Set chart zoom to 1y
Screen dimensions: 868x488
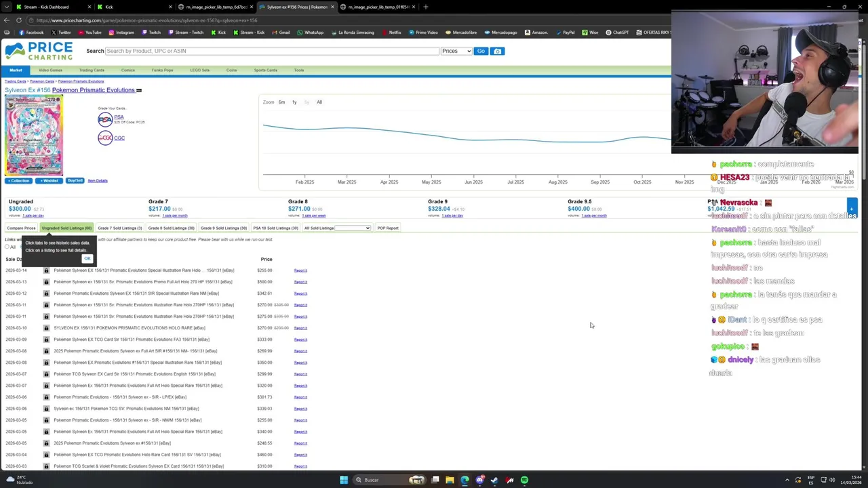click(x=294, y=102)
